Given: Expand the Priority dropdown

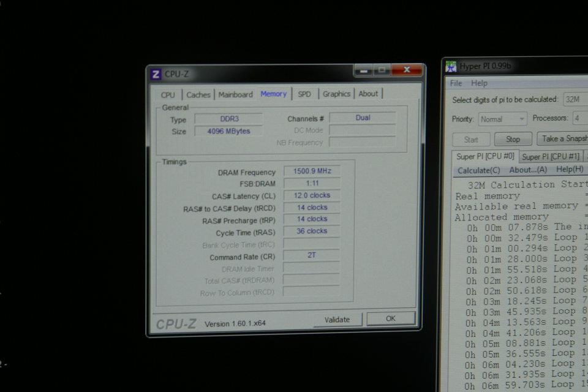Looking at the screenshot, I should 502,119.
